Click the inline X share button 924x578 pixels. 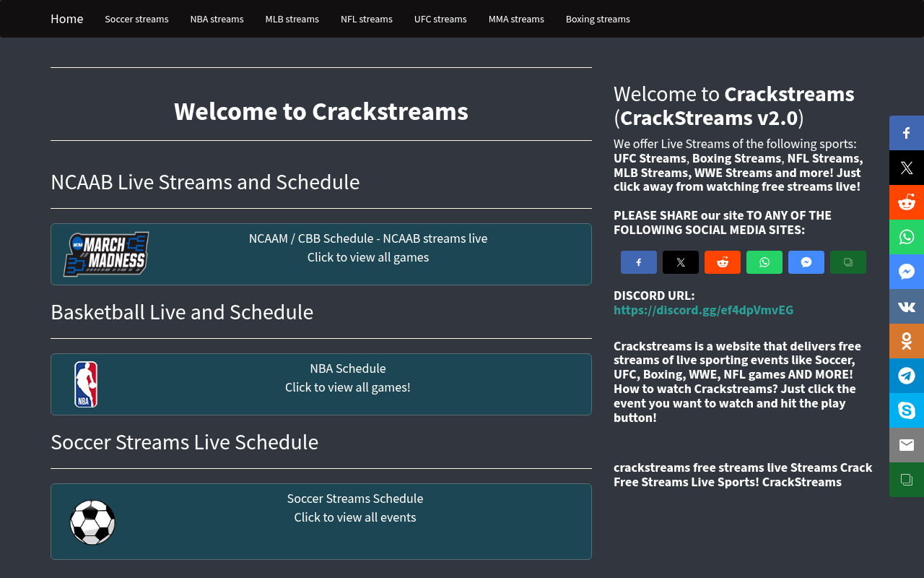681,262
